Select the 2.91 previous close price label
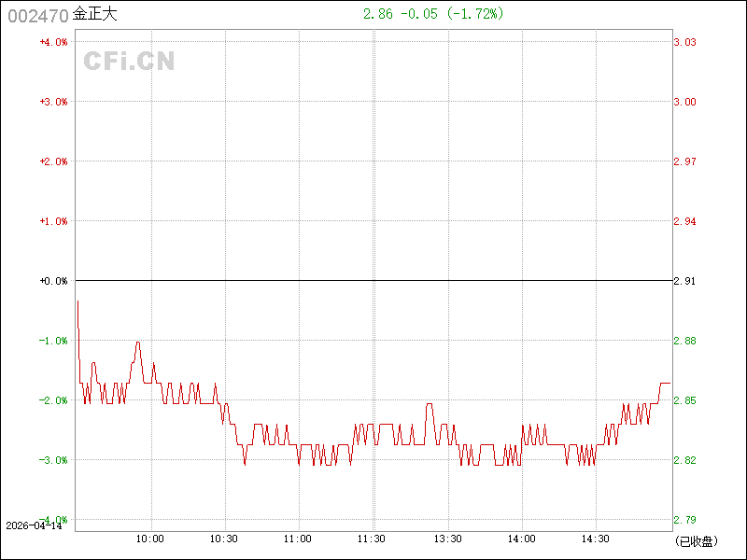The image size is (747, 560). click(685, 281)
